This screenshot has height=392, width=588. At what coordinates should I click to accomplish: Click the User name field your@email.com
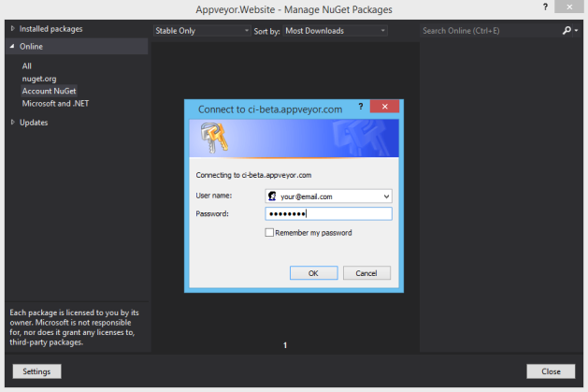[328, 196]
